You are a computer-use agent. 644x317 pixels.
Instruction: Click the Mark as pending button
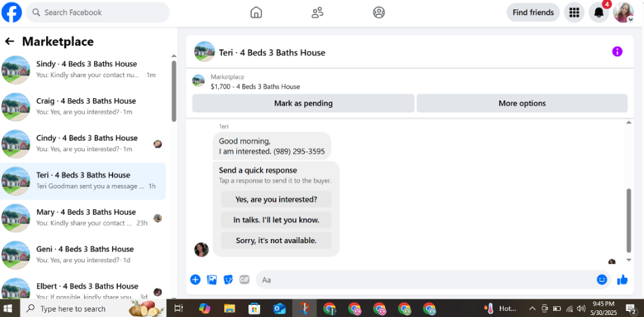coord(303,104)
